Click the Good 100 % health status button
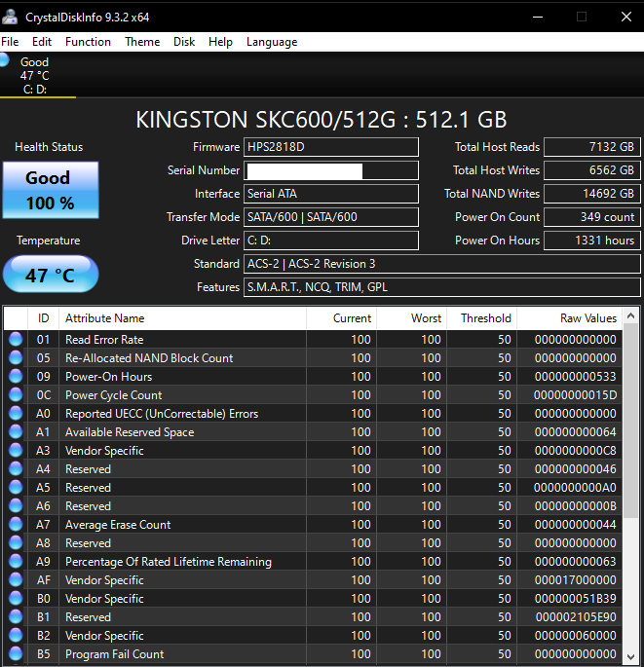The width and height of the screenshot is (644, 667). coord(51,190)
